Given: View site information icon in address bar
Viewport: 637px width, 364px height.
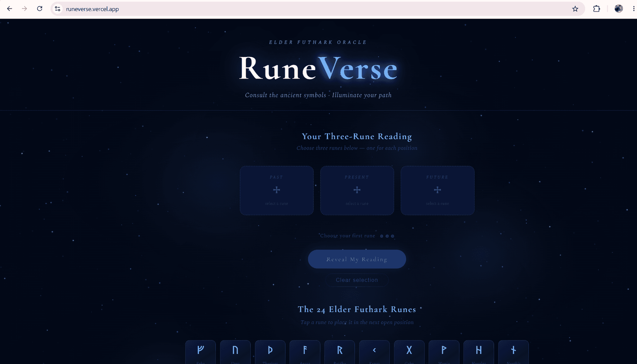Looking at the screenshot, I should [x=58, y=9].
